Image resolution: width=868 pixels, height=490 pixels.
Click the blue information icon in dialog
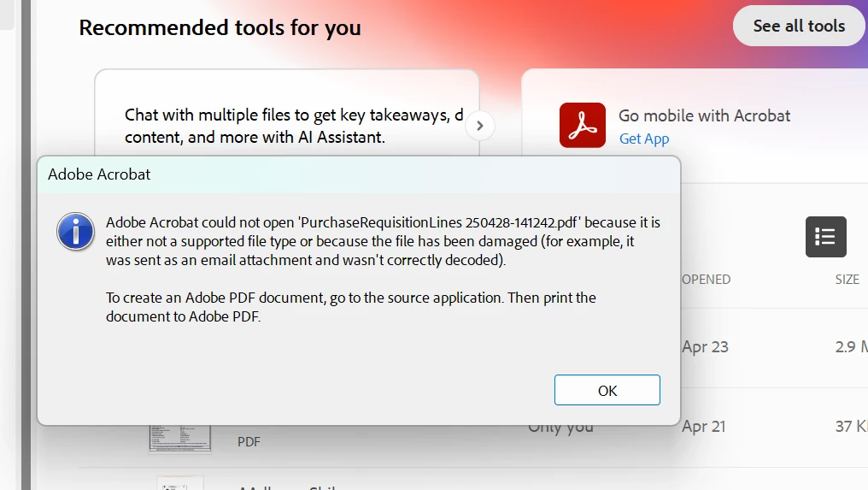click(x=75, y=231)
